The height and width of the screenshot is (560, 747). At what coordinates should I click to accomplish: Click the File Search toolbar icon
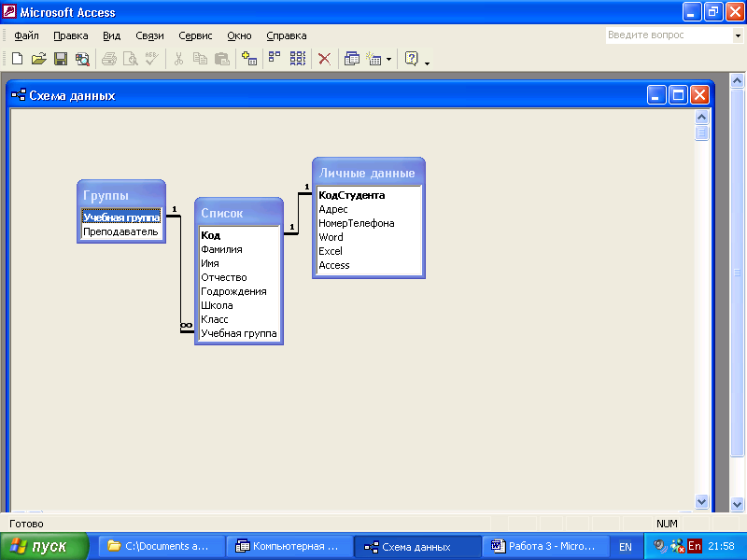(x=82, y=59)
